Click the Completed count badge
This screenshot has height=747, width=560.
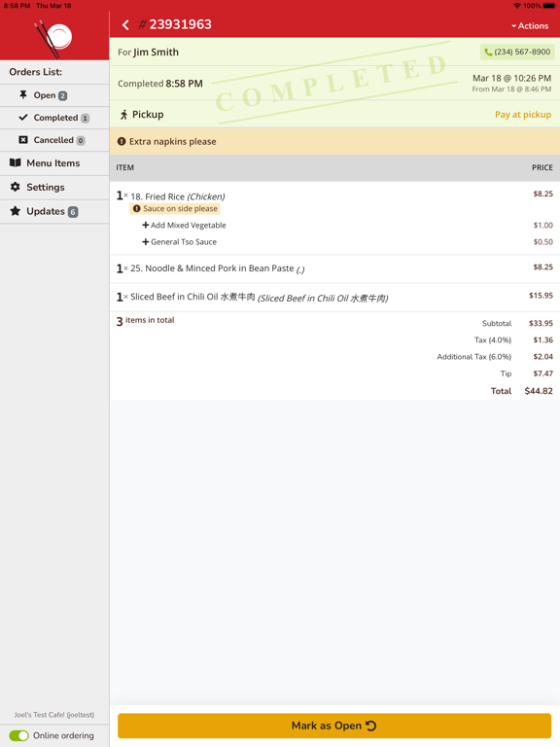(x=85, y=118)
